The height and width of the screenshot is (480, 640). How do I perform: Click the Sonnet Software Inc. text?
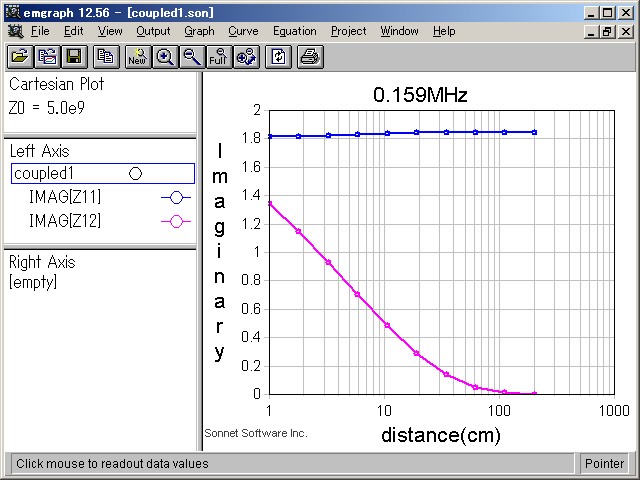256,433
